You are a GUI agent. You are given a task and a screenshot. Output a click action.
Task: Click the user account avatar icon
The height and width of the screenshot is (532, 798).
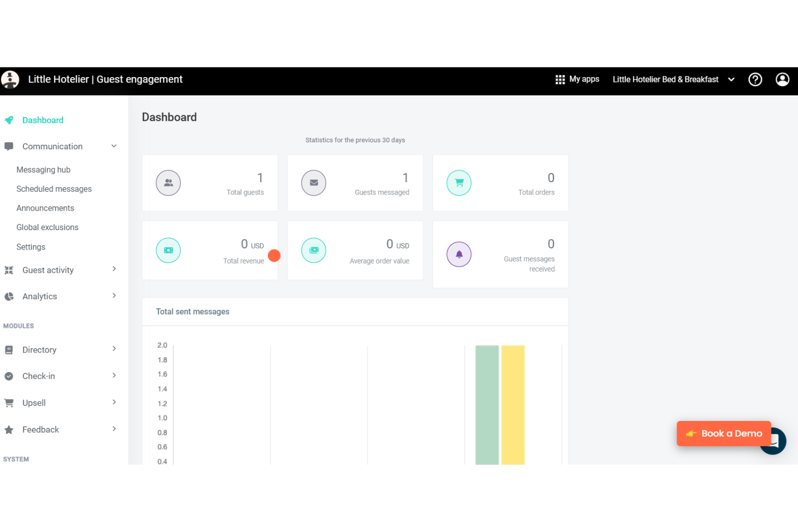782,79
